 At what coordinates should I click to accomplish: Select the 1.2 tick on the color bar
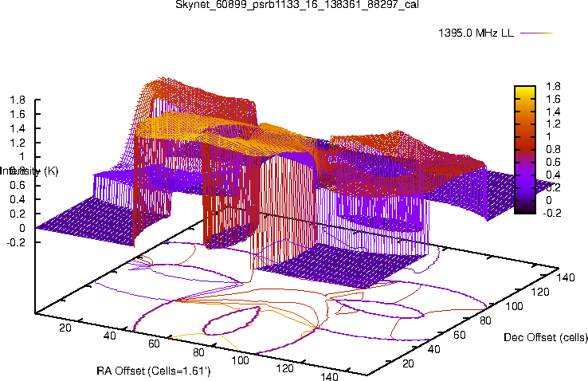point(553,124)
